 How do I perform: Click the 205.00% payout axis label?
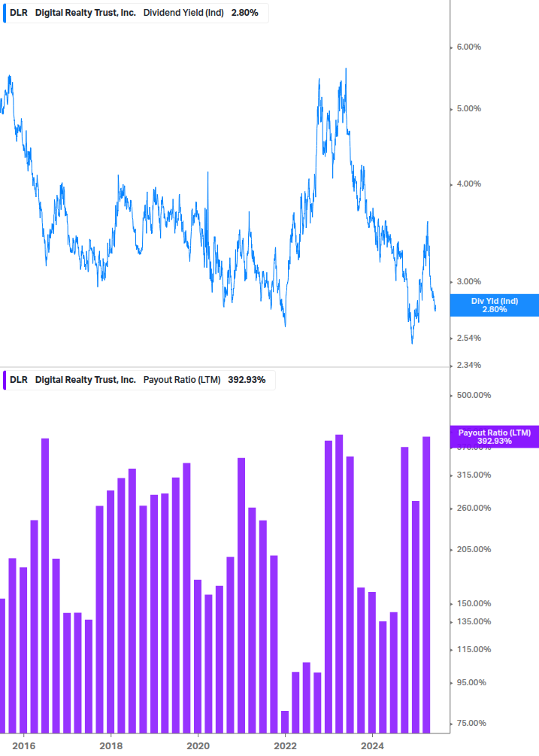tap(474, 550)
